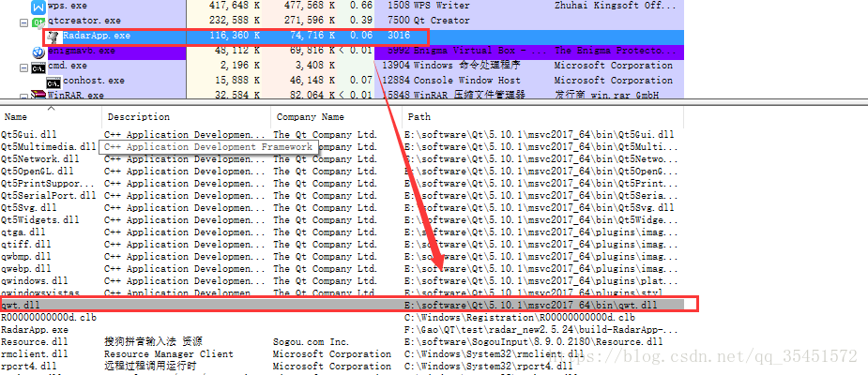The width and height of the screenshot is (868, 375).
Task: Click Microsoft Corporation in rpcrt4.dll row
Action: (330, 366)
